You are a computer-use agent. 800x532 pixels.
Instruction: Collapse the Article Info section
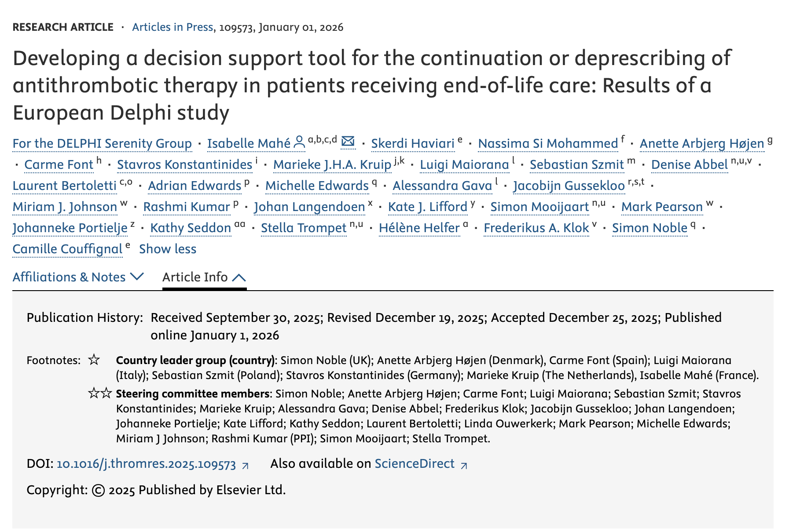(x=204, y=277)
